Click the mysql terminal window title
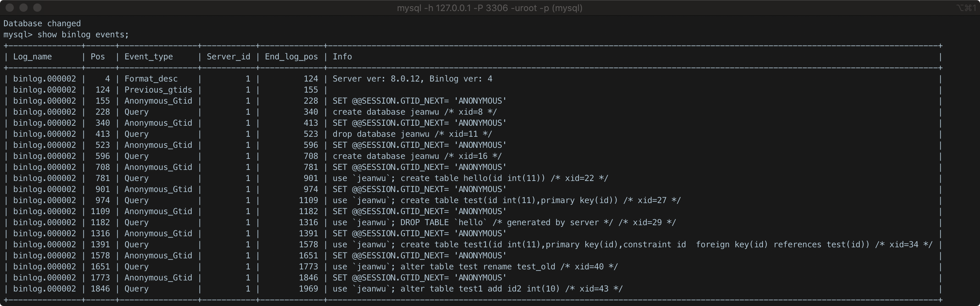This screenshot has width=980, height=306. (x=489, y=8)
